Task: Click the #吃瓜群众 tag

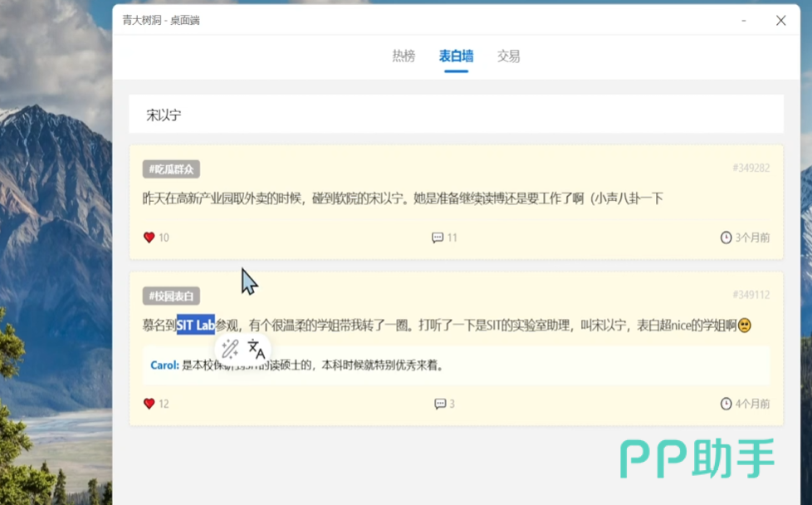Action: [x=171, y=169]
